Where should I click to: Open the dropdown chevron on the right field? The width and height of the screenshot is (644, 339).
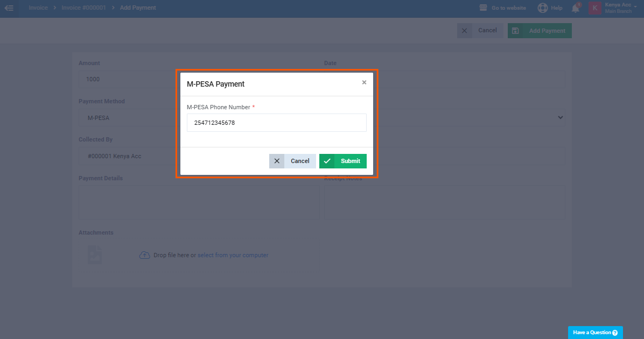[560, 117]
